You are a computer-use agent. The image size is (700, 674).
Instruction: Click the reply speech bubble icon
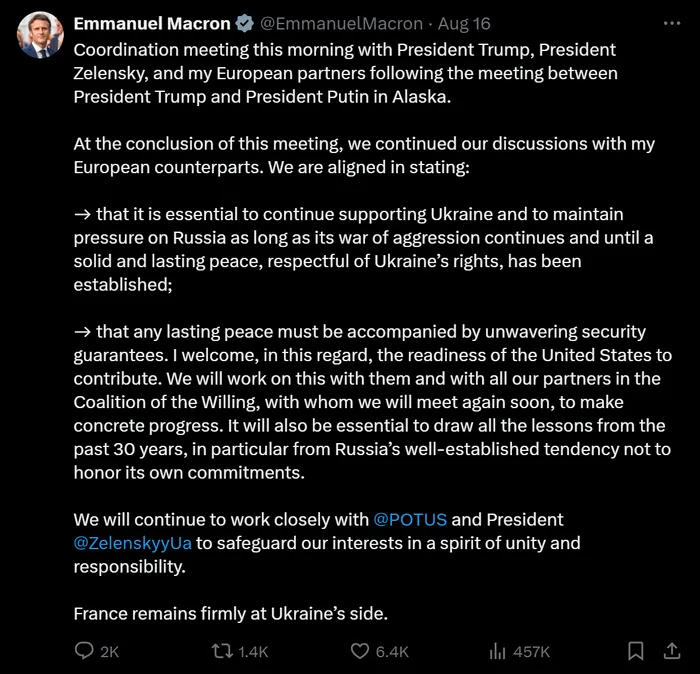[x=85, y=651]
